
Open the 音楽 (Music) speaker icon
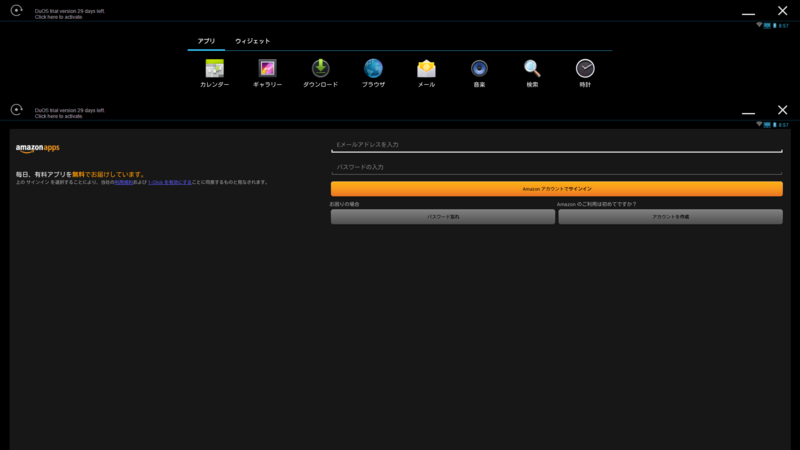(479, 68)
